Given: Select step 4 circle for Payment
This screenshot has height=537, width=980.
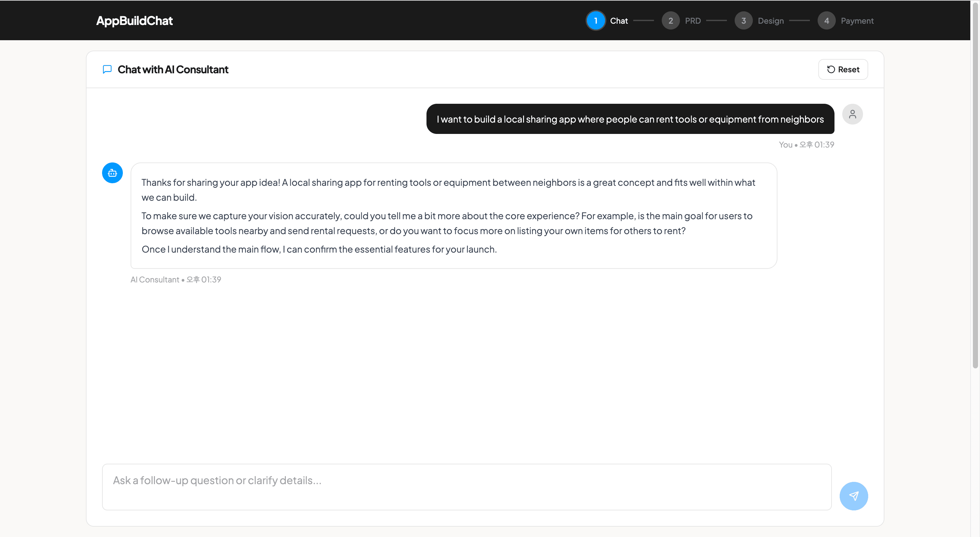Looking at the screenshot, I should click(x=826, y=20).
